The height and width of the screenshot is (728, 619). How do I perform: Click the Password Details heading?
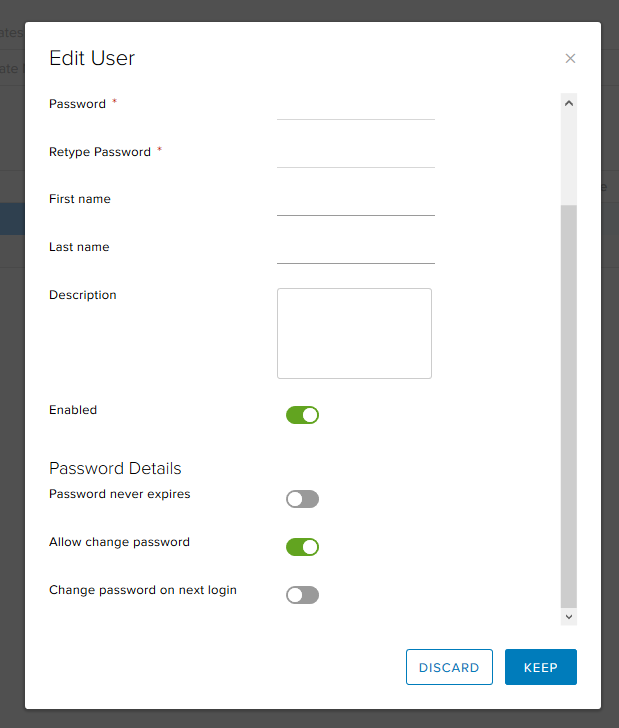click(115, 468)
